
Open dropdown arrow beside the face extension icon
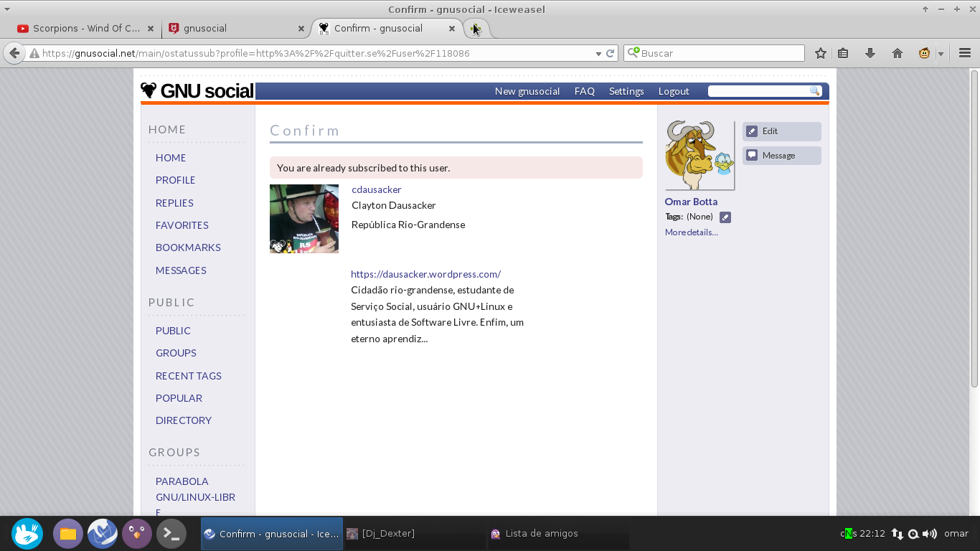pos(941,53)
